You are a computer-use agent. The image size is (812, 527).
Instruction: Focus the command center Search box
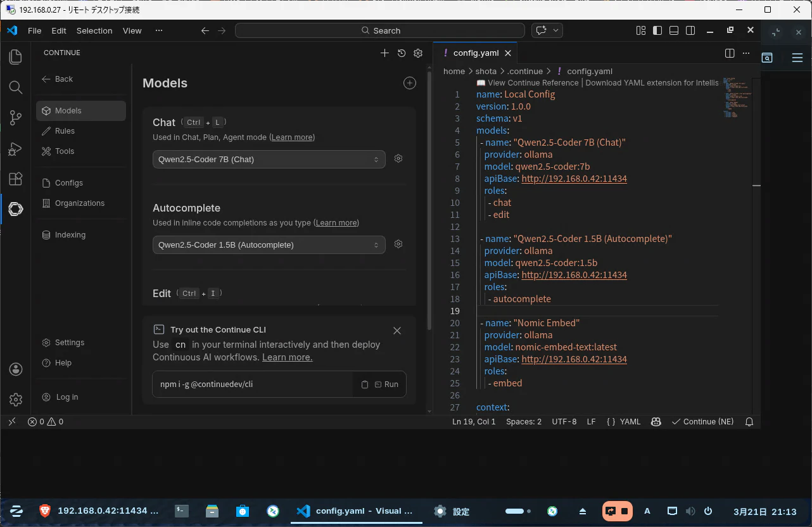point(379,30)
